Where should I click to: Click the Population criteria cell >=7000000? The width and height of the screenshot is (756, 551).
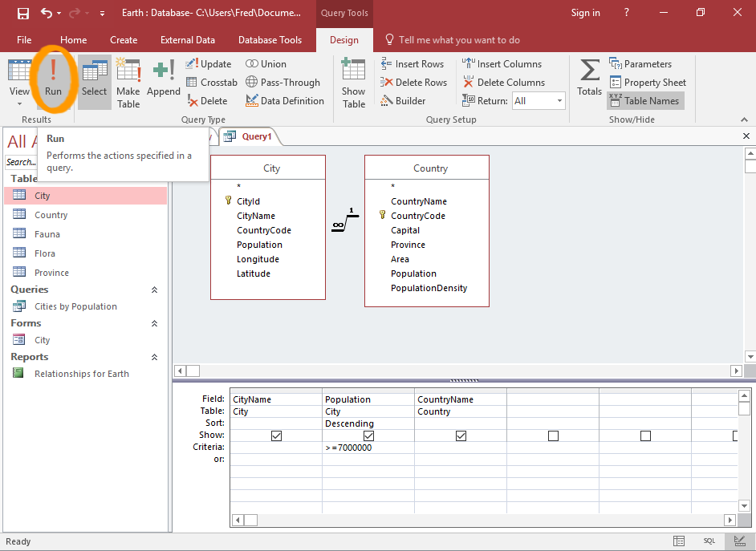[368, 448]
